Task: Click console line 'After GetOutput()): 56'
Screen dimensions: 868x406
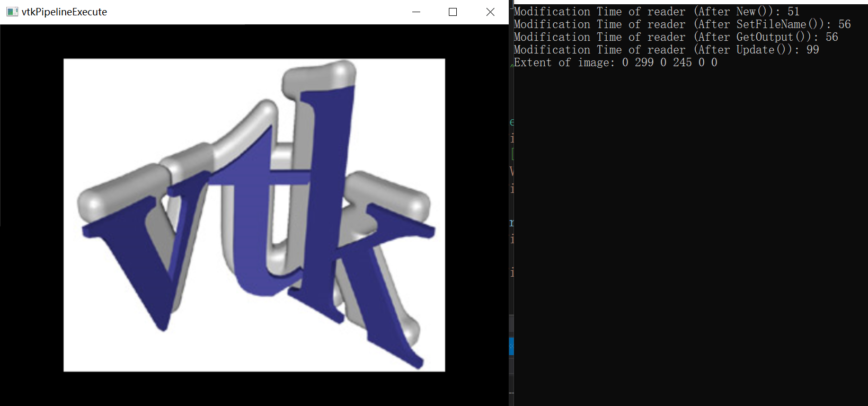Action: click(x=676, y=37)
